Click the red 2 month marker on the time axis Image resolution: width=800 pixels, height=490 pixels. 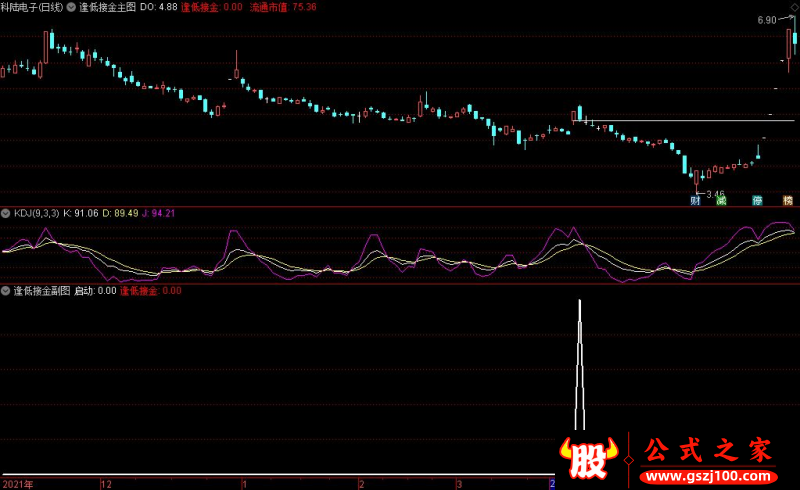[361, 484]
